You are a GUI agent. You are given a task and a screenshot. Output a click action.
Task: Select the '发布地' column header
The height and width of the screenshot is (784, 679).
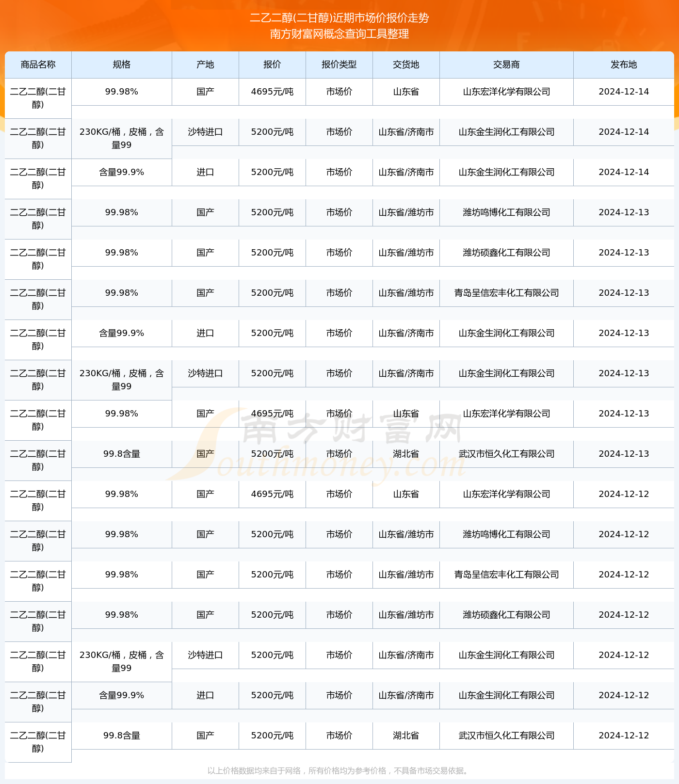tap(624, 64)
